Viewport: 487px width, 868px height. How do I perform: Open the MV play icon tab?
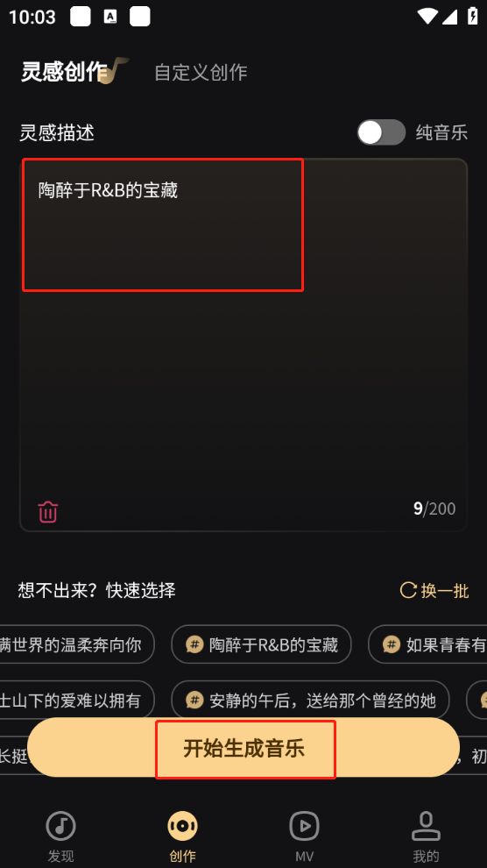(304, 825)
